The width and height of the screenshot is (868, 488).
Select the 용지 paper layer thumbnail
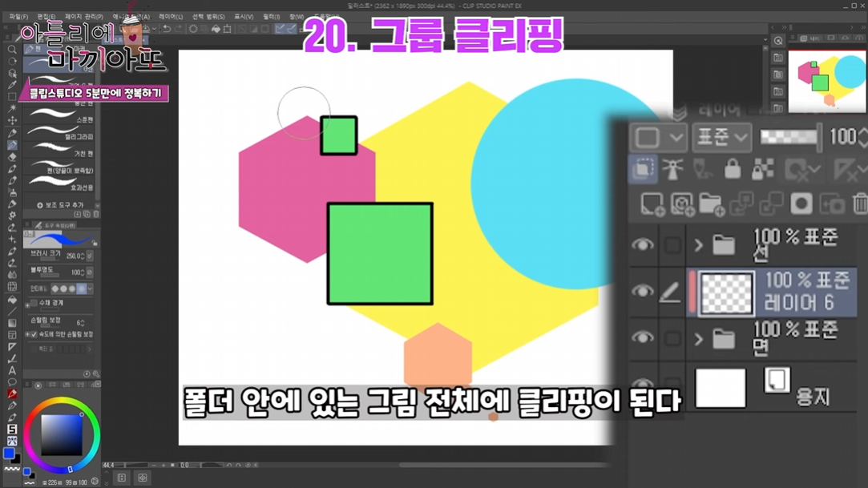(x=721, y=388)
